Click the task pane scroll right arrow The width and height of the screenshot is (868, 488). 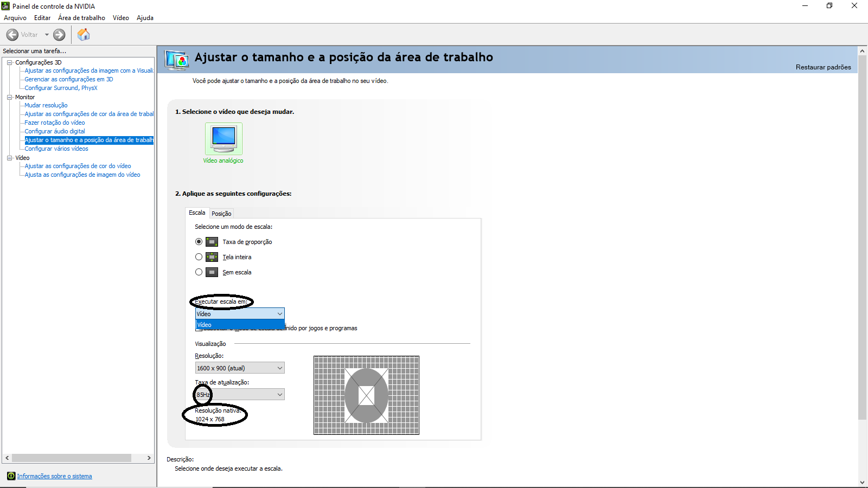(149, 458)
